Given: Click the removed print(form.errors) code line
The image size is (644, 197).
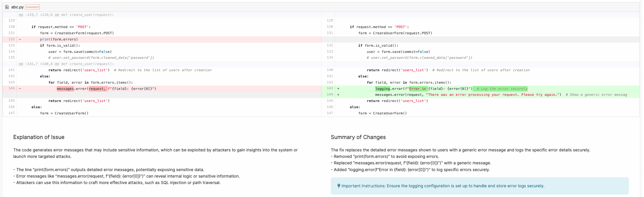Looking at the screenshot, I should 59,39.
